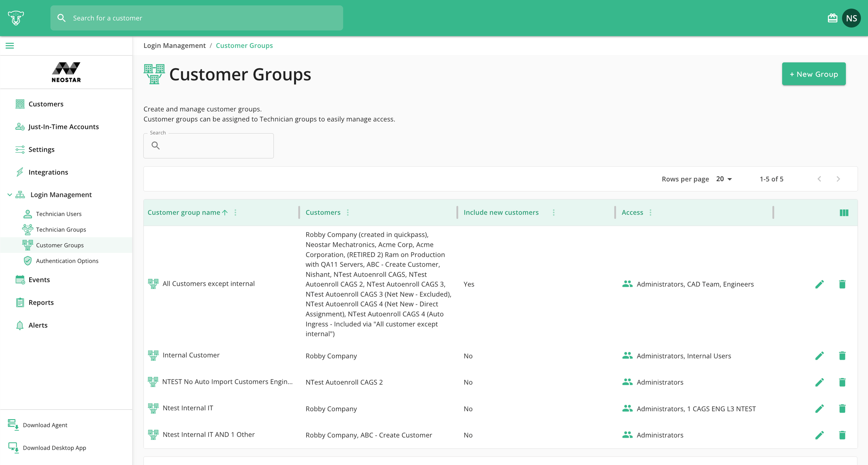Delete the NTEST No Auto Import Customers group
Viewport: 868px width, 465px height.
coord(842,382)
